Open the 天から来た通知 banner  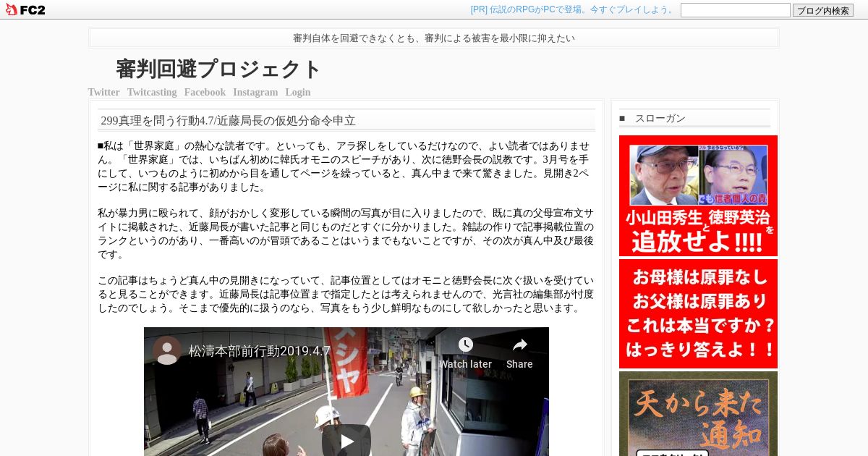pyautogui.click(x=698, y=413)
